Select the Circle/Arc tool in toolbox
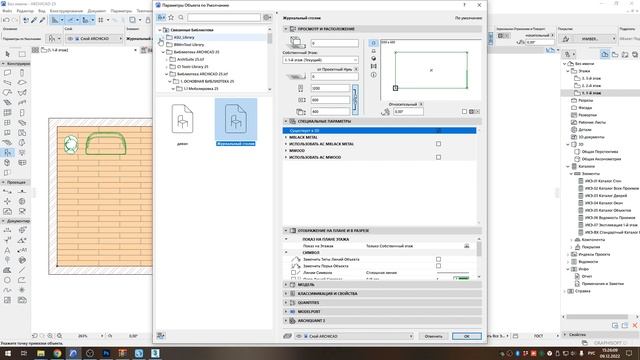The height and width of the screenshot is (360, 640). 7,280
